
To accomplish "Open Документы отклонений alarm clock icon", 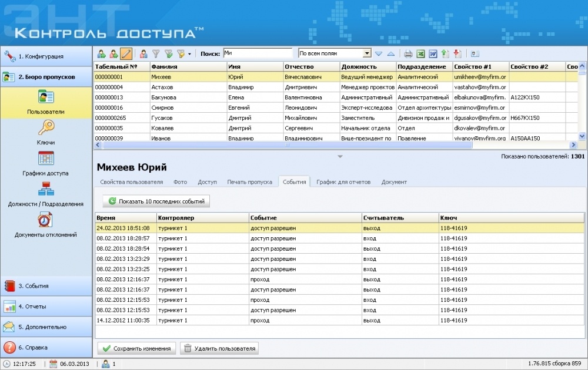I will pyautogui.click(x=46, y=220).
